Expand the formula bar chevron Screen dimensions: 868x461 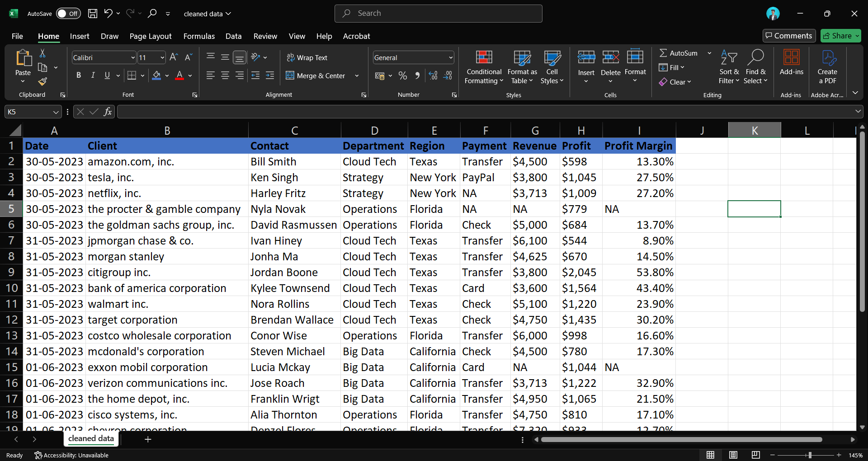(x=858, y=111)
